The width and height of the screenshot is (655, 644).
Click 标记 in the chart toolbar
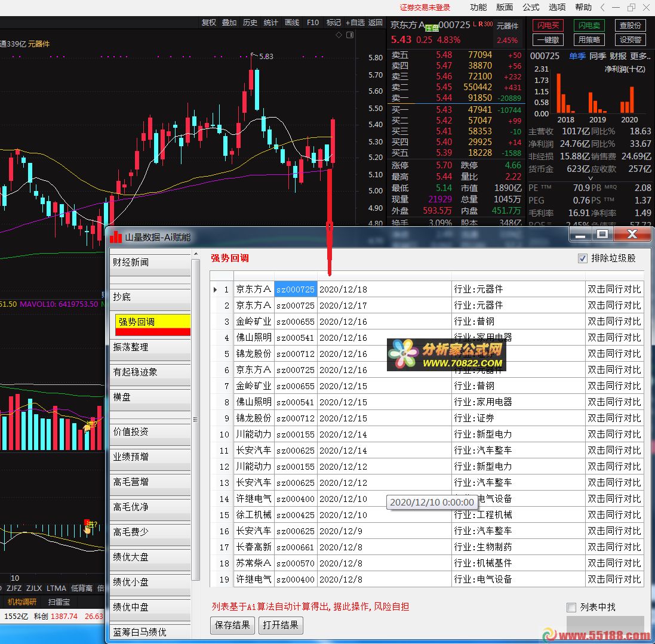(x=333, y=23)
